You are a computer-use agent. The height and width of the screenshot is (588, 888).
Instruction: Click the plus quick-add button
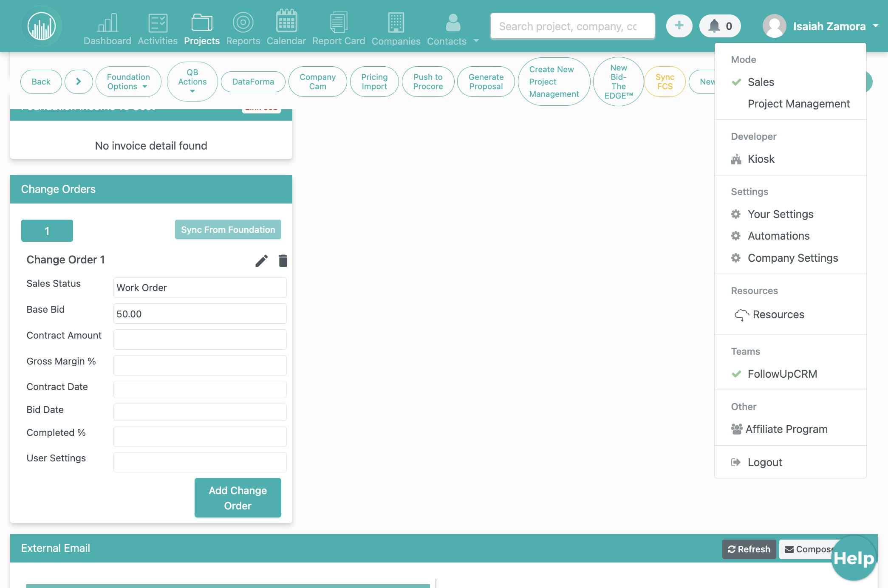[x=679, y=26]
